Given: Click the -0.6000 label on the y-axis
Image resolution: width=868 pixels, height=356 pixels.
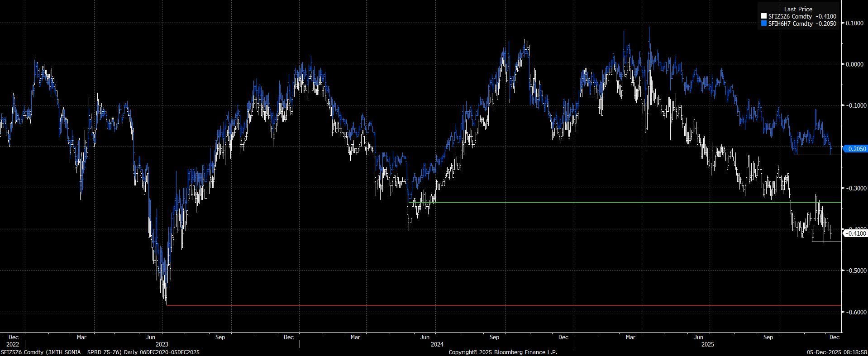Looking at the screenshot, I should (x=854, y=312).
